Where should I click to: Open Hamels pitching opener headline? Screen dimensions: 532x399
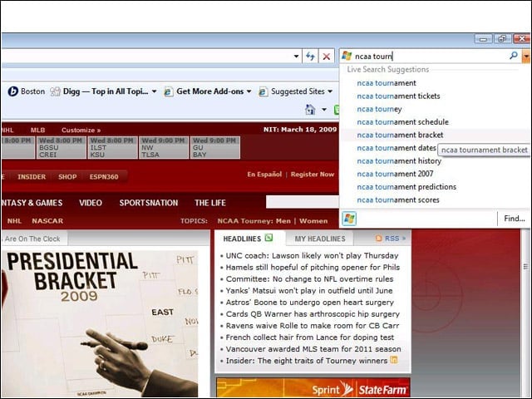[313, 268]
